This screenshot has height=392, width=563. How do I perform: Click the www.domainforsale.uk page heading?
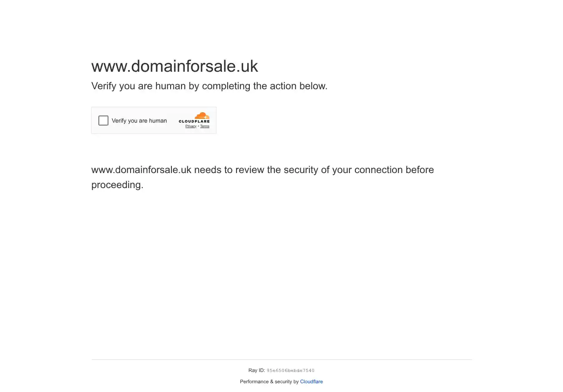pos(175,66)
